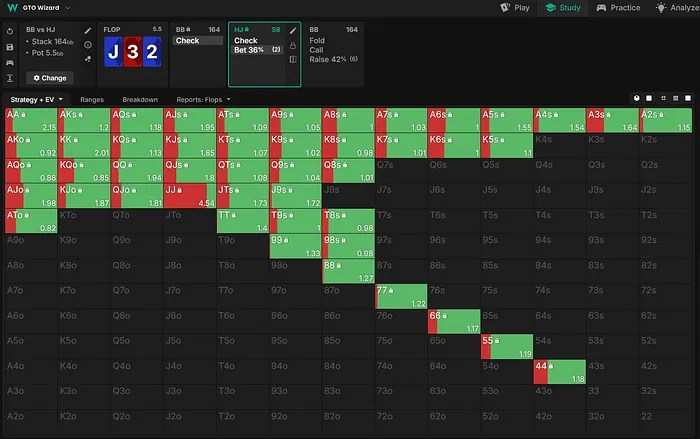Switch to the grid layout view icon
The image size is (700, 439).
(x=677, y=98)
